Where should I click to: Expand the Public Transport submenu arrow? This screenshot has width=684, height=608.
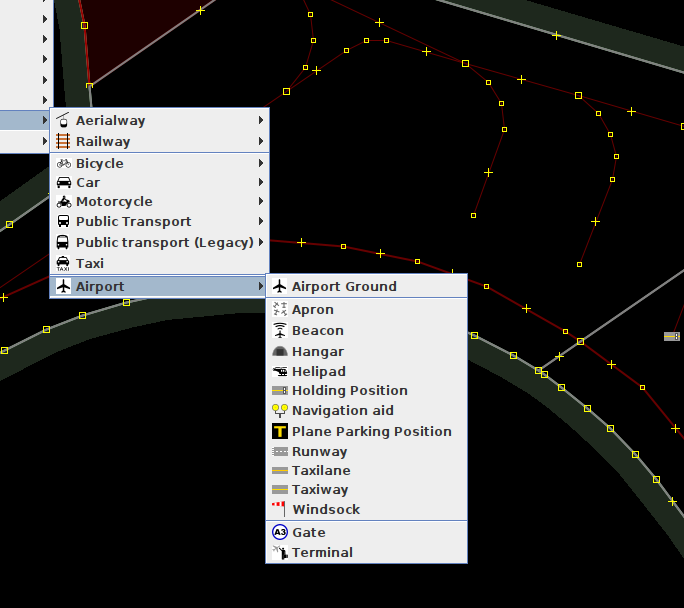[x=260, y=221]
